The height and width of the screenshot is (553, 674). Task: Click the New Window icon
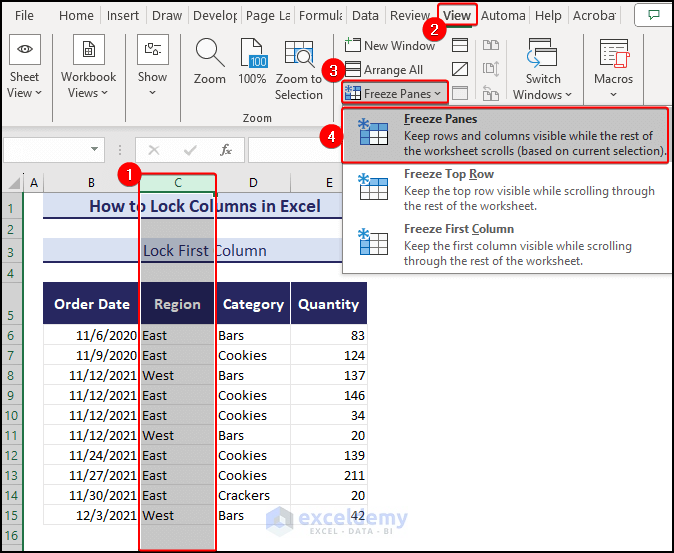(352, 45)
